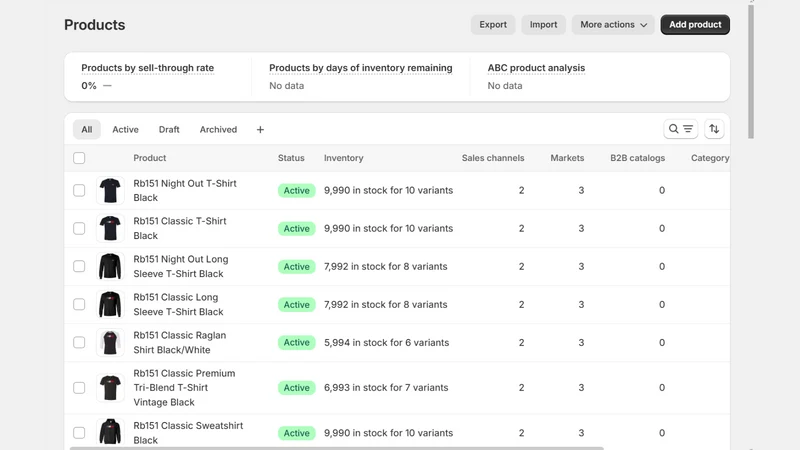Show the Archived products tab

tap(218, 130)
